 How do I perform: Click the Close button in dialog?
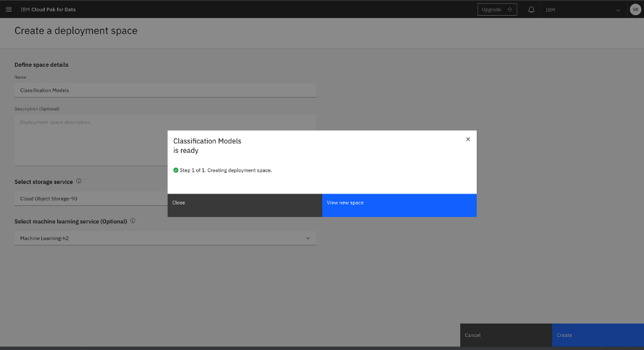tap(245, 205)
